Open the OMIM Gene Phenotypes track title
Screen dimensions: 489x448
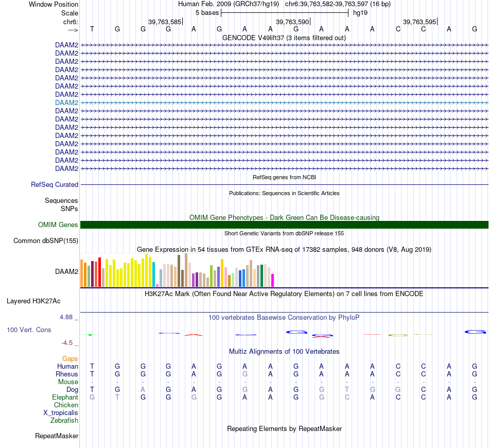click(x=284, y=217)
